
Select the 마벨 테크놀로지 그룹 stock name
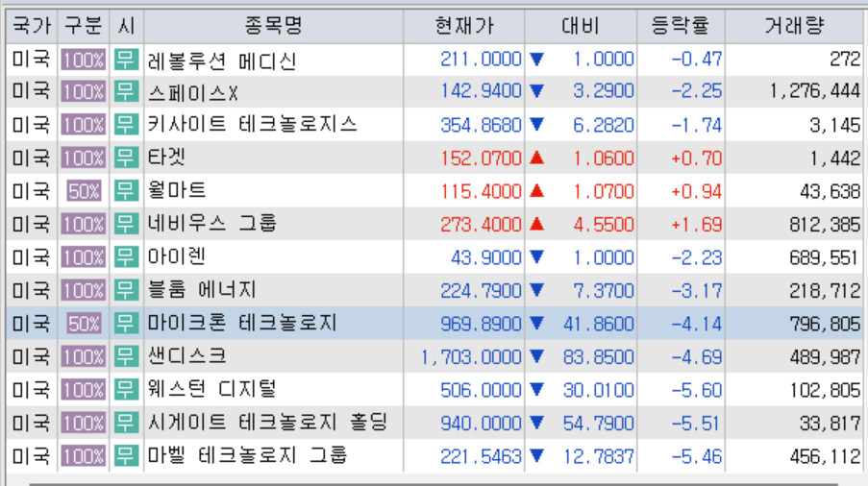[x=247, y=456]
